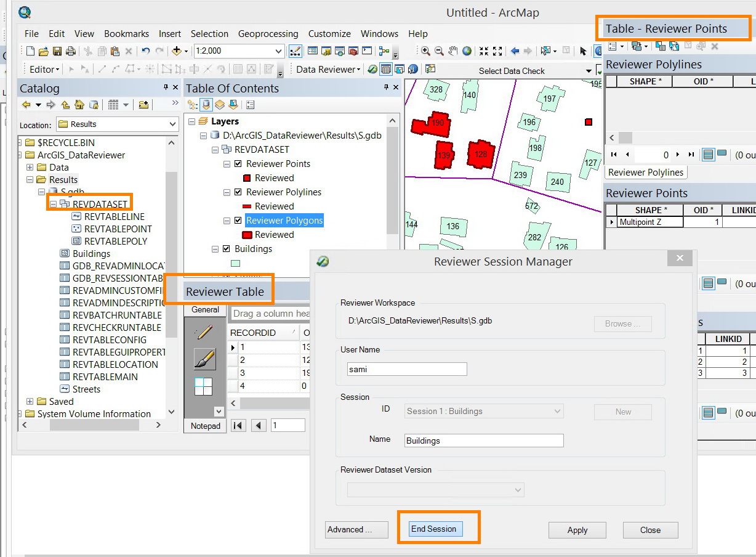Click the Reviewer Session Manager green icon

coord(372,70)
